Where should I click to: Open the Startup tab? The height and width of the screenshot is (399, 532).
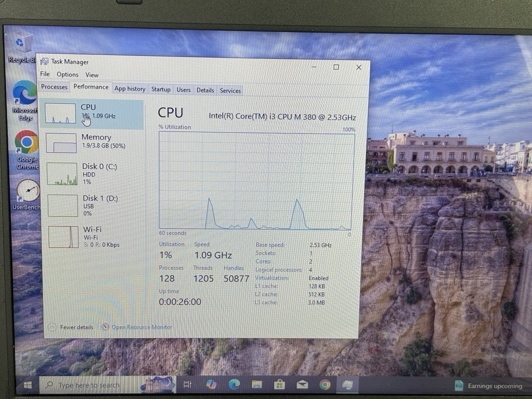[x=161, y=89]
